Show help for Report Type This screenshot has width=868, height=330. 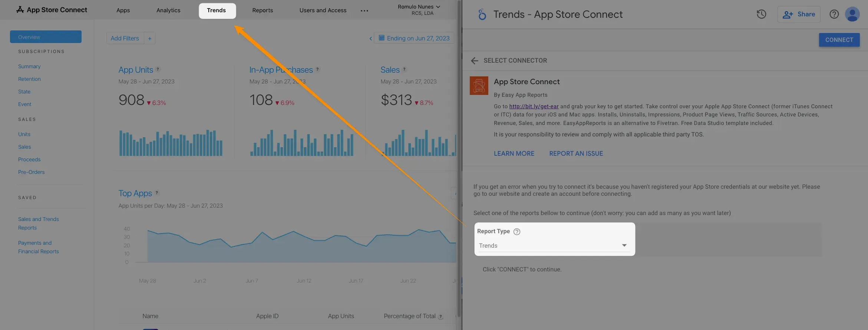coord(516,232)
